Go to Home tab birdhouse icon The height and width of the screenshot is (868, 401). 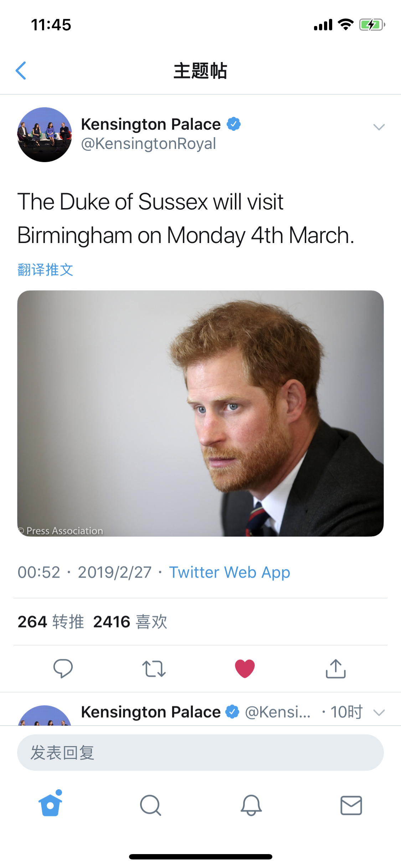coord(50,805)
